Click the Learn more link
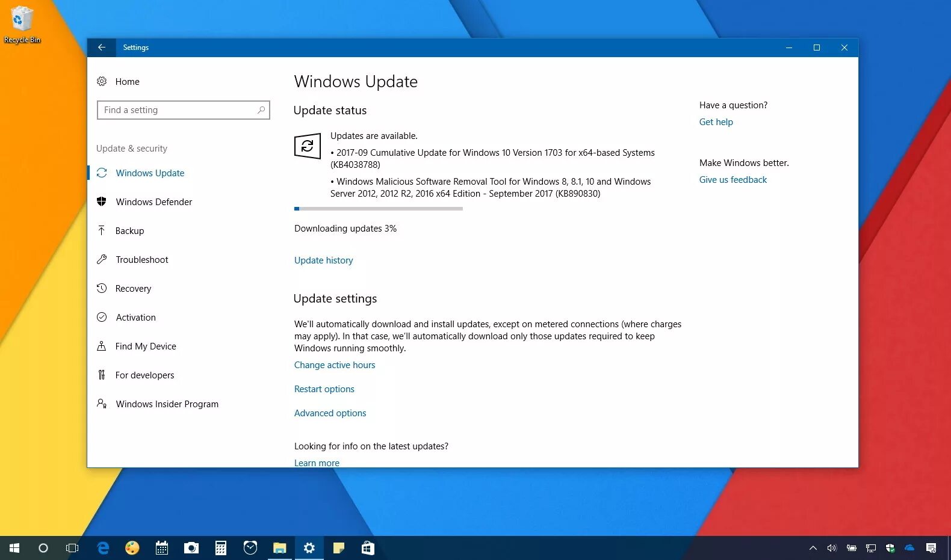Image resolution: width=951 pixels, height=560 pixels. click(317, 463)
